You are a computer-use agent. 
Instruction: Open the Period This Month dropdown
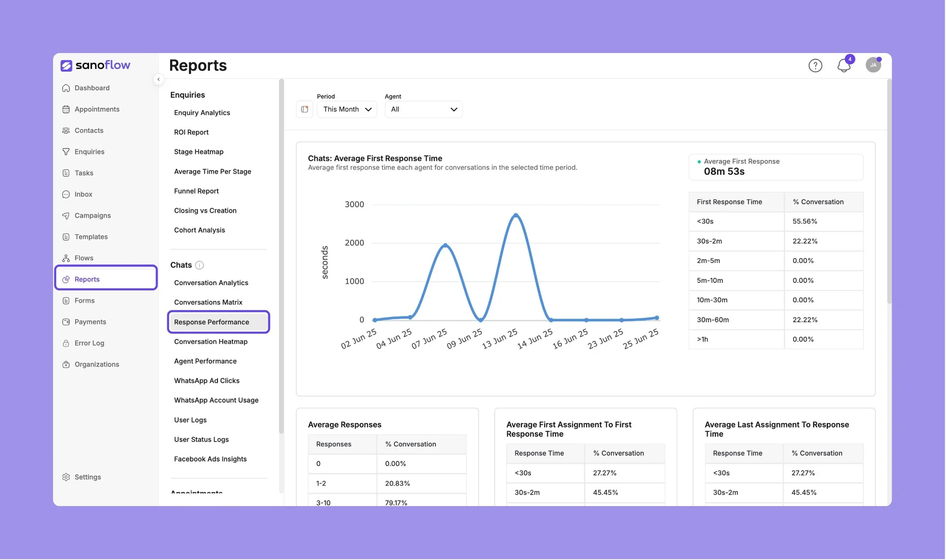[x=347, y=109]
